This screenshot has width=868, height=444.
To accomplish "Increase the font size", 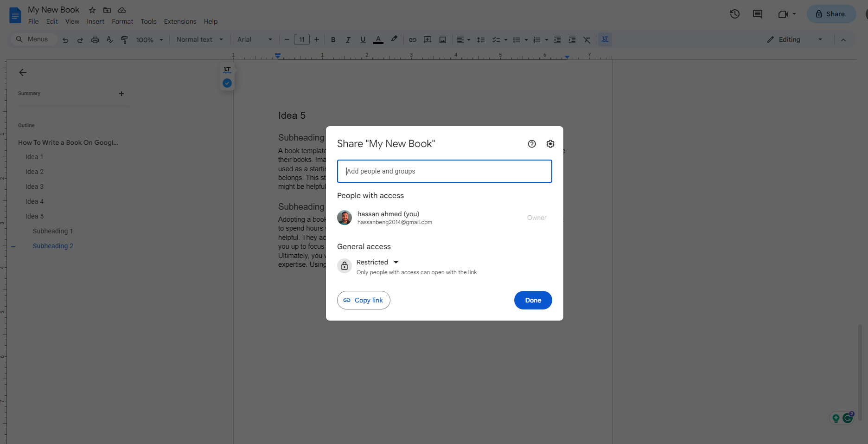I will pyautogui.click(x=317, y=39).
